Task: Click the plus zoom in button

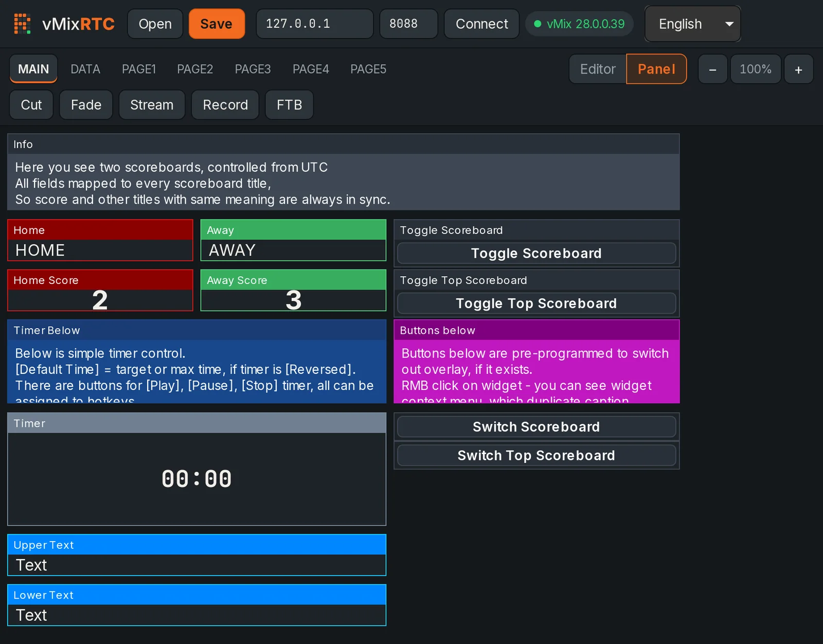Action: 798,69
